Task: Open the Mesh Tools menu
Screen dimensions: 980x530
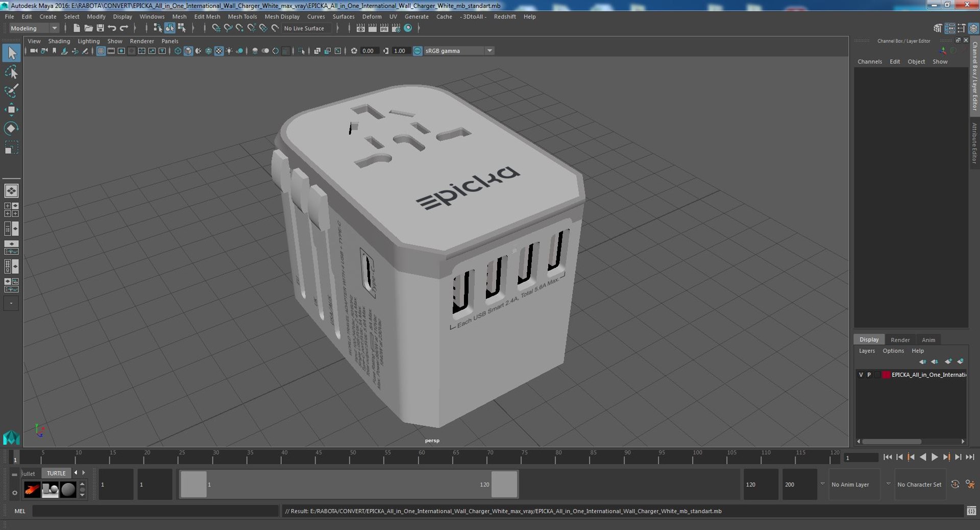Action: [x=242, y=16]
